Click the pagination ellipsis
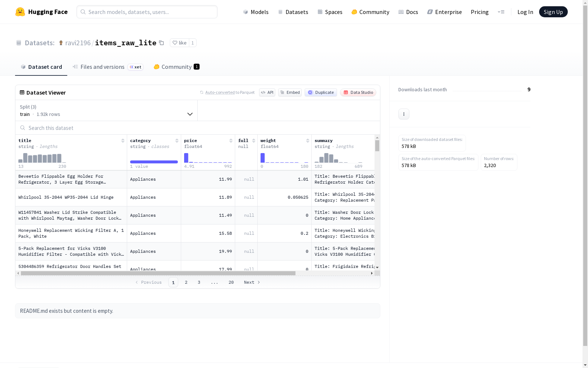Viewport: 588px width, 368px height. (215, 282)
